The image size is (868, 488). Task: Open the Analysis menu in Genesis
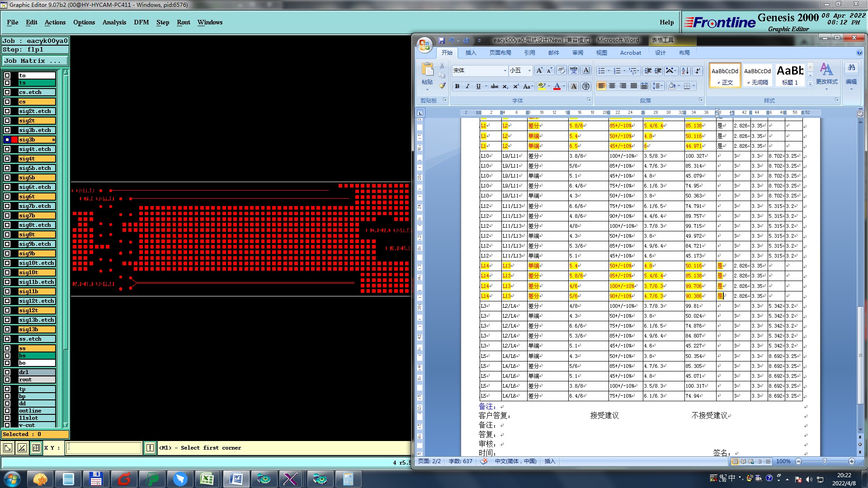point(114,22)
